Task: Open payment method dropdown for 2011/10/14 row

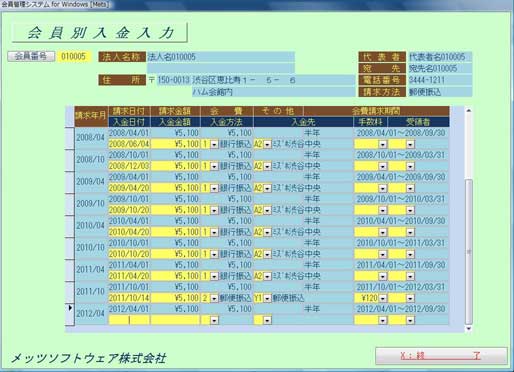Action: [214, 298]
